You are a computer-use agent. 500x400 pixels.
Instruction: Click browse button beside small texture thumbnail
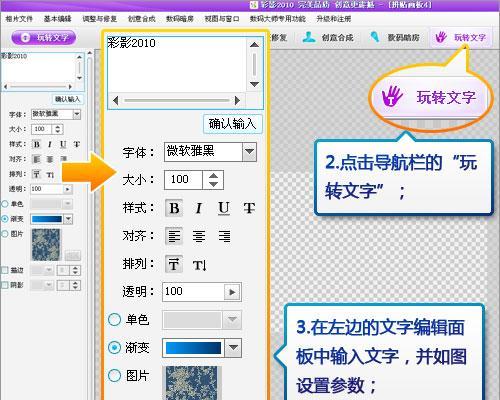click(72, 256)
